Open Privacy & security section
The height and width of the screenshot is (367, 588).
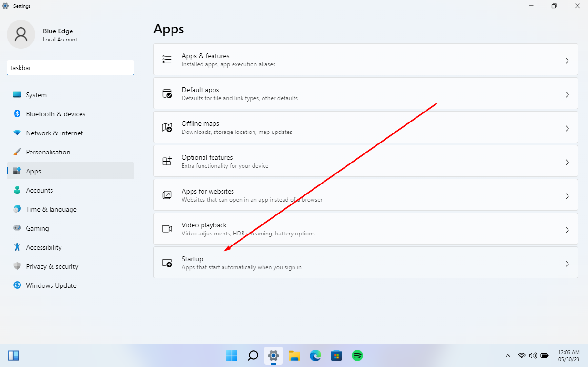(x=52, y=266)
